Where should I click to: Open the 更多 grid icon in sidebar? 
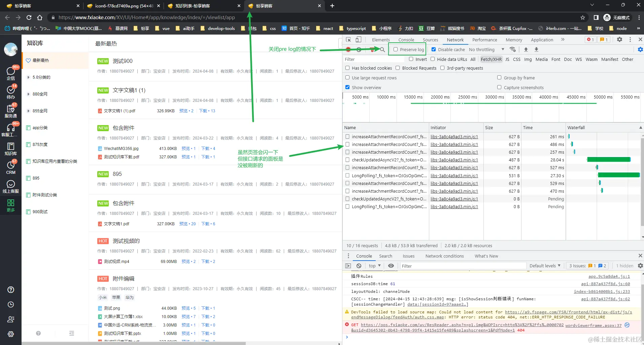[x=11, y=205]
